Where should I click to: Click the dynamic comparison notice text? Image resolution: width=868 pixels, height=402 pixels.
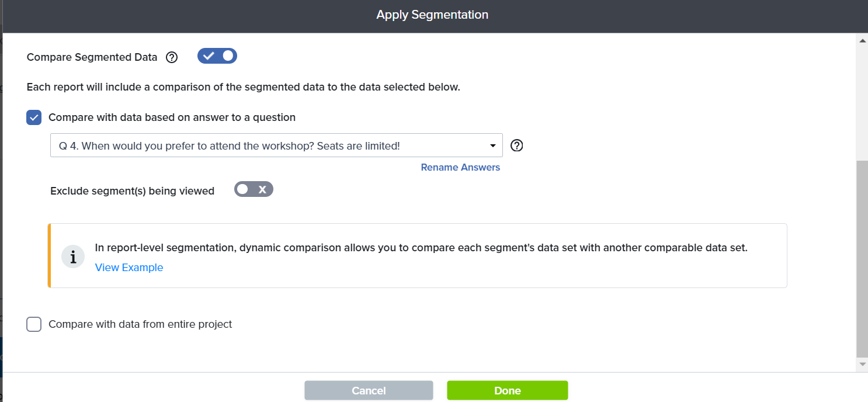point(421,248)
